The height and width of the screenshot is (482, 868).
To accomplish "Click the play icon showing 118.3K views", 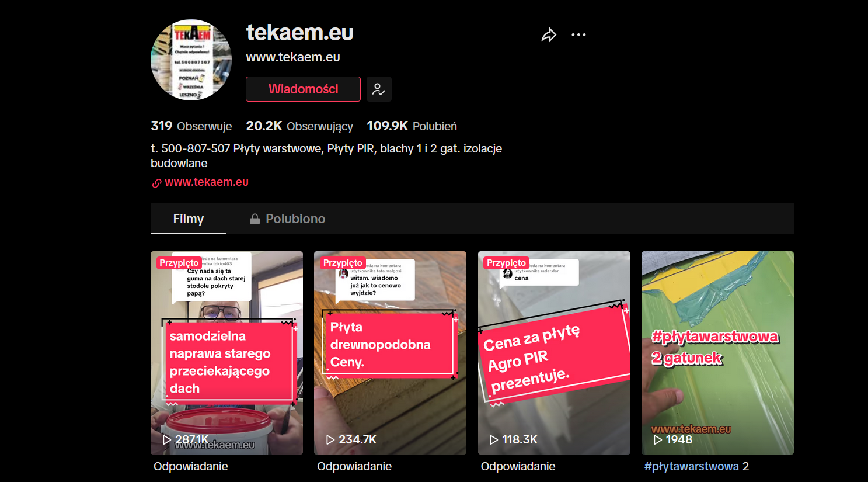I will point(494,439).
